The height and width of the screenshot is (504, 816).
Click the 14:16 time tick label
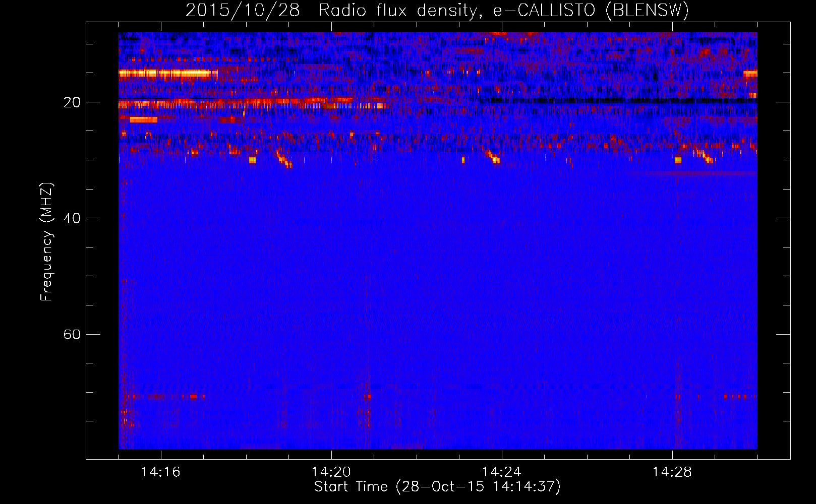click(x=161, y=472)
